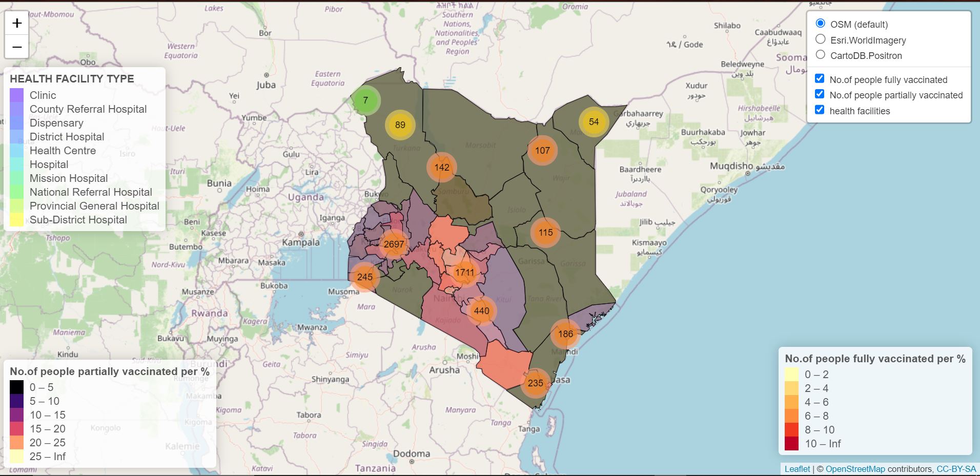Click the cluster marker labeled 115
The height and width of the screenshot is (476, 980).
pyautogui.click(x=545, y=232)
